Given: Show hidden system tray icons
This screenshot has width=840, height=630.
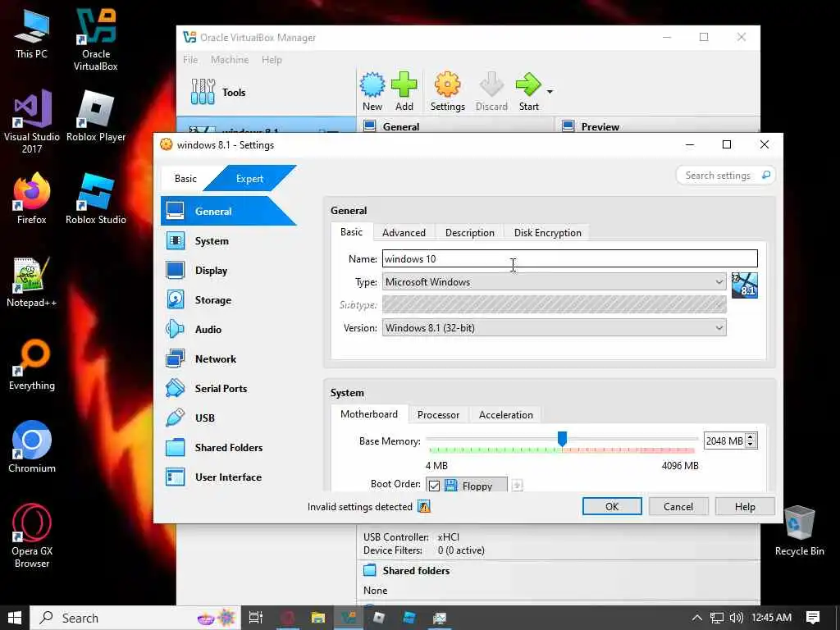Looking at the screenshot, I should (697, 618).
